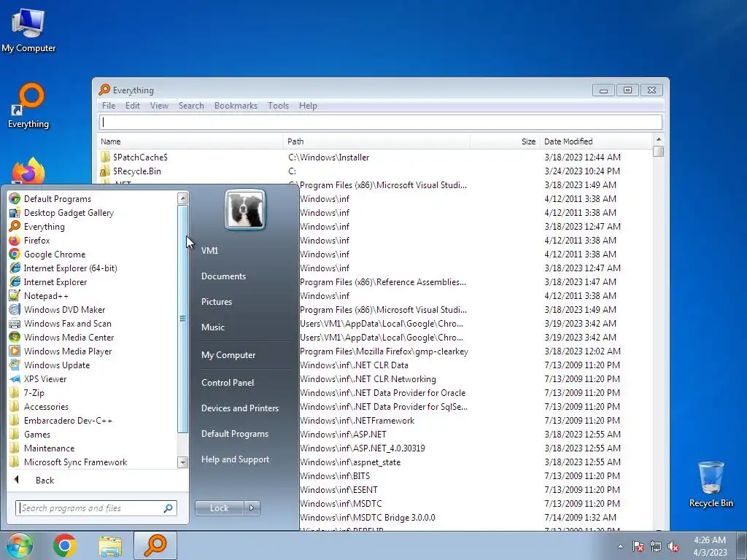Screen dimensions: 747x560
Task: Click the Action Center flag tray icon
Action: pos(638,546)
